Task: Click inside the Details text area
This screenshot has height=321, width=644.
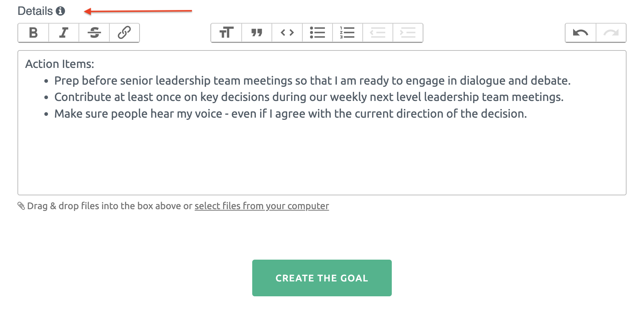Action: (322, 123)
